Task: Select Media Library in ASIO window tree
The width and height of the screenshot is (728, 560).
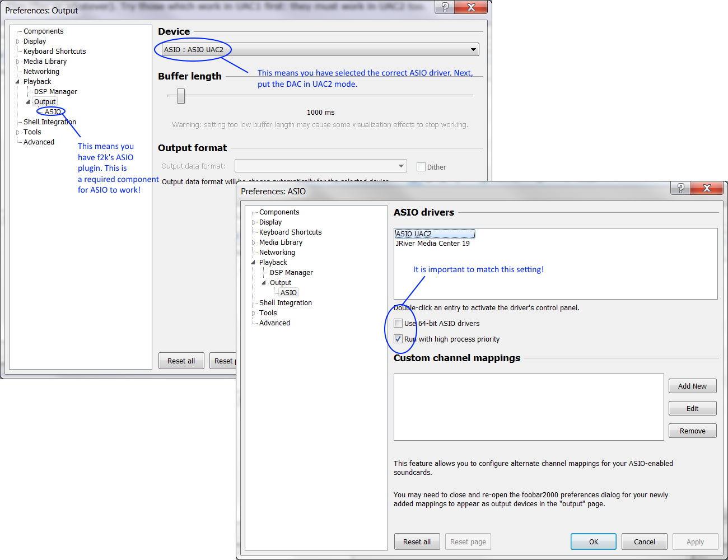Action: click(x=281, y=242)
